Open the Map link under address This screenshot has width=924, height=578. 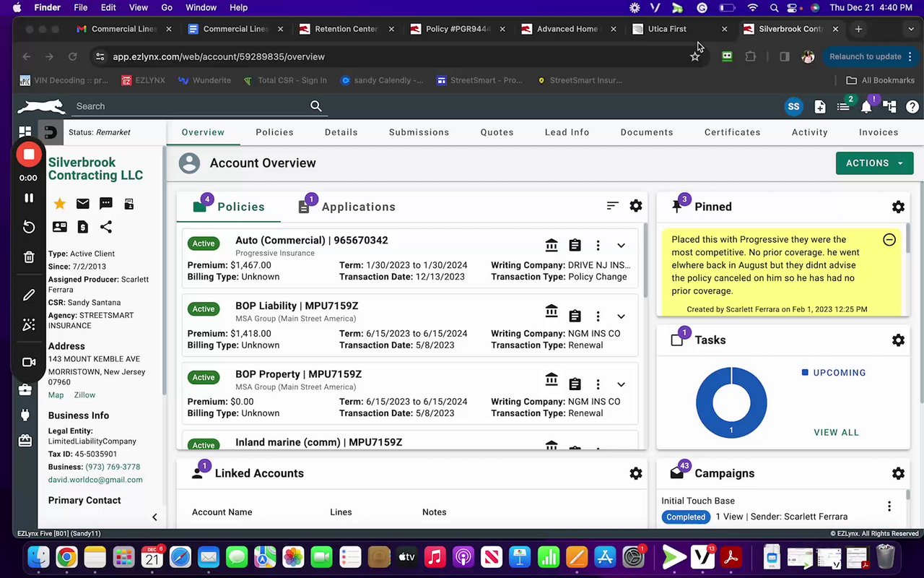coord(56,395)
